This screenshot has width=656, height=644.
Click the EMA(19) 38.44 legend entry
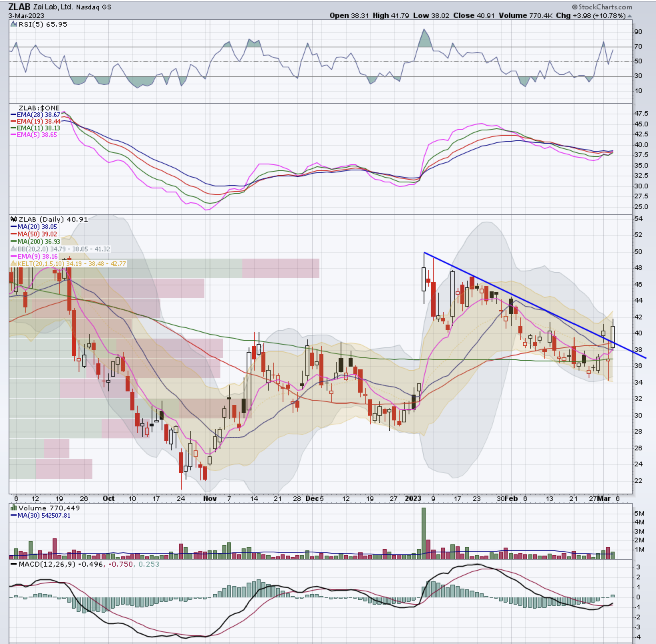36,122
